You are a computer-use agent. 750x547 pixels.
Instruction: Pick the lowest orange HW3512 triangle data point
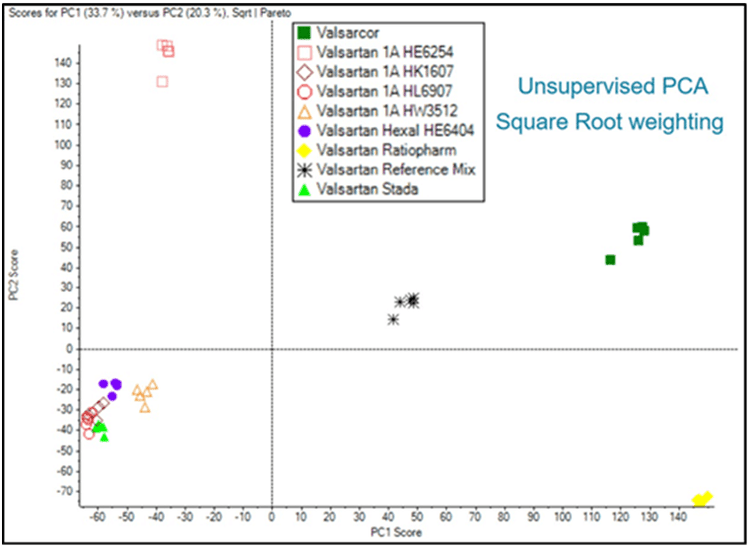tap(145, 407)
